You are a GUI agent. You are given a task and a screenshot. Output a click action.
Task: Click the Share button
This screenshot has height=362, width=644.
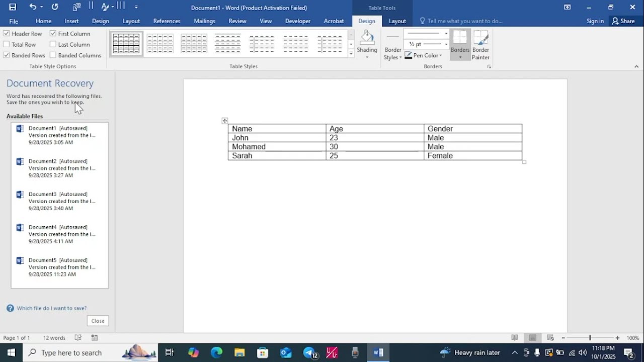(x=623, y=21)
